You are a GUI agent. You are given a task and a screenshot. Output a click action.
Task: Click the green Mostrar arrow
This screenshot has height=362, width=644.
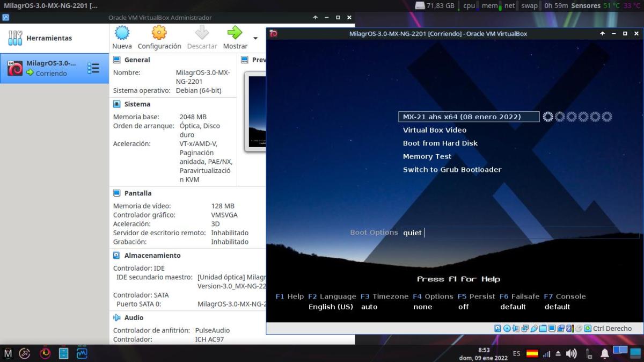pos(235,38)
